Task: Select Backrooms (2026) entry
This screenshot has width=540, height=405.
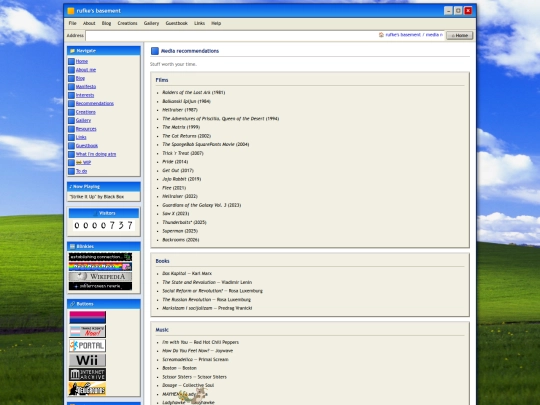Action: (x=180, y=240)
